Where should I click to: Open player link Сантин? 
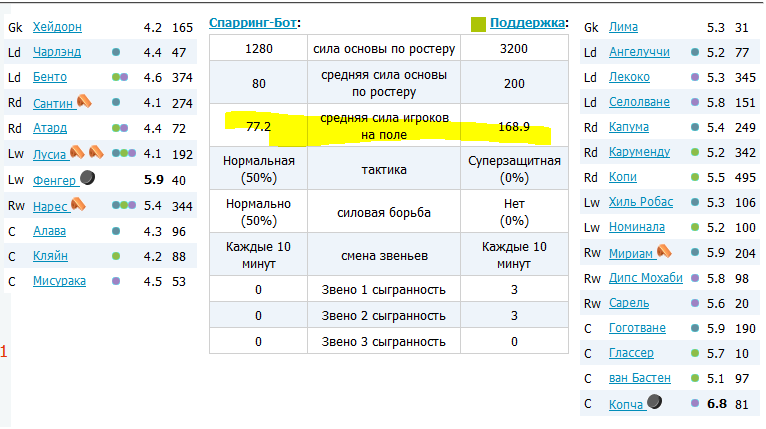54,103
